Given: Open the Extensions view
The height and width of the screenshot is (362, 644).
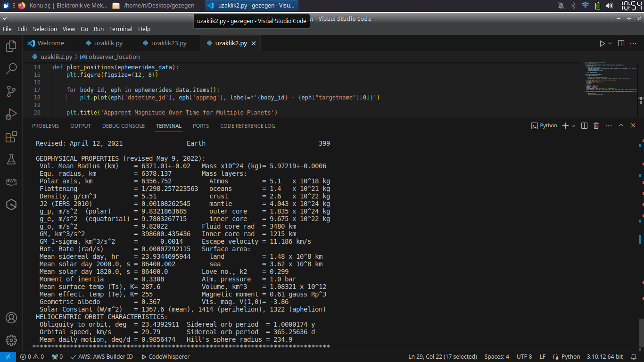Looking at the screenshot, I should point(11,137).
